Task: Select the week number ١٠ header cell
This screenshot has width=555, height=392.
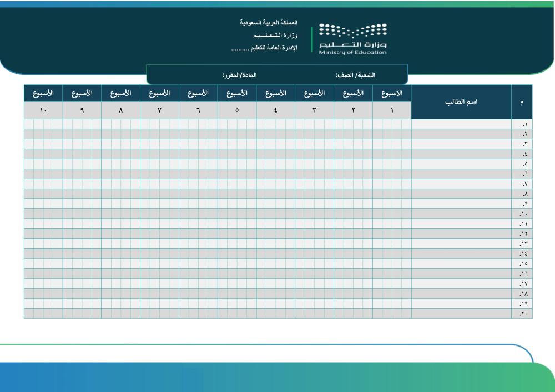Action: pyautogui.click(x=43, y=110)
